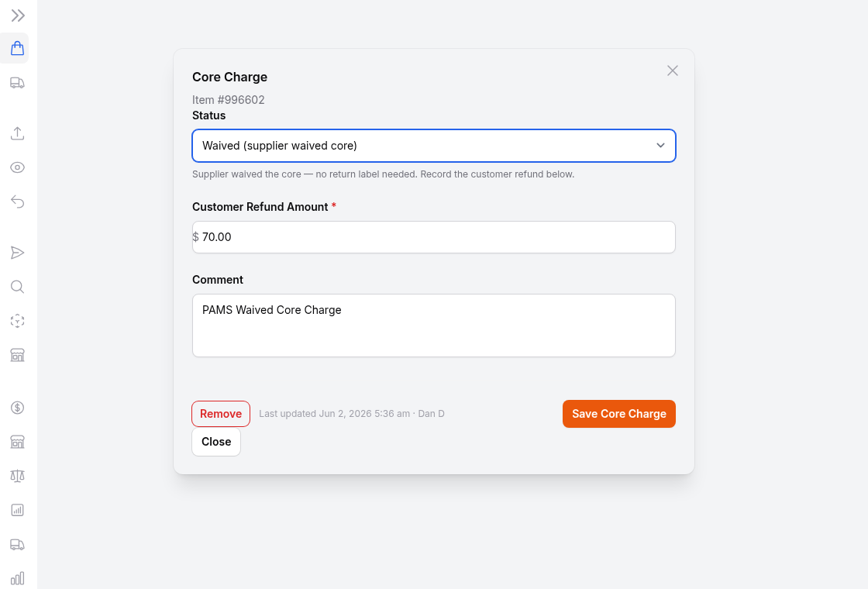Open the paper plane send icon
Image resolution: width=868 pixels, height=589 pixels.
[18, 253]
